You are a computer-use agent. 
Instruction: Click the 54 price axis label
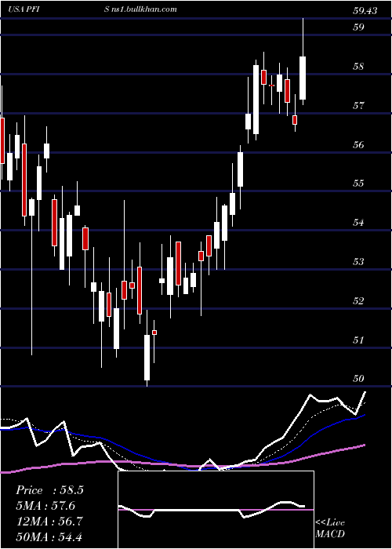pos(358,222)
